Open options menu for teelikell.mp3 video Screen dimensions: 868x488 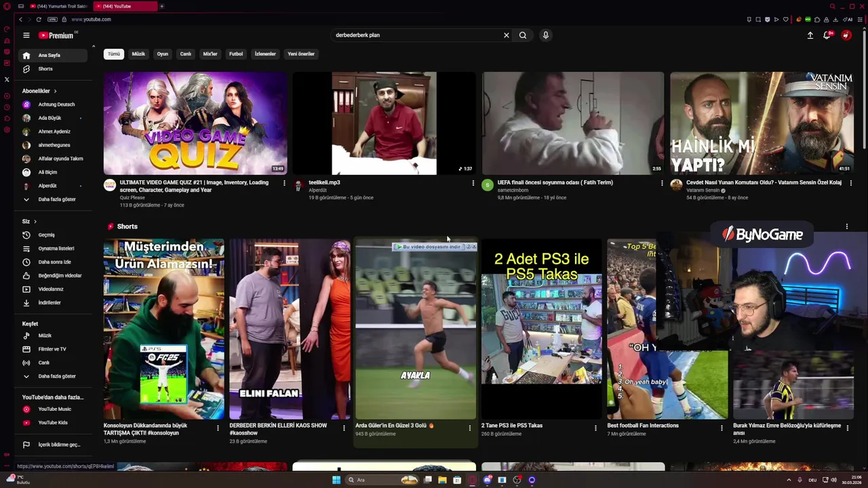tap(473, 183)
